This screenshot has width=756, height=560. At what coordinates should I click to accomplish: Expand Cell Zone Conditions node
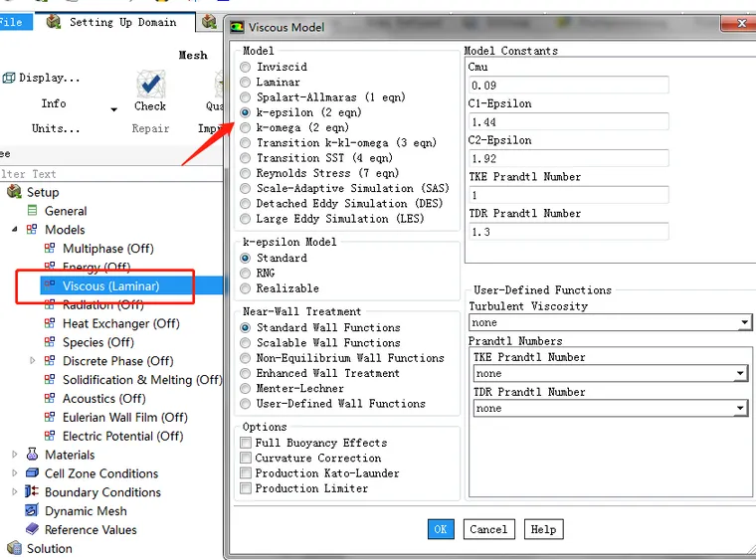point(15,472)
